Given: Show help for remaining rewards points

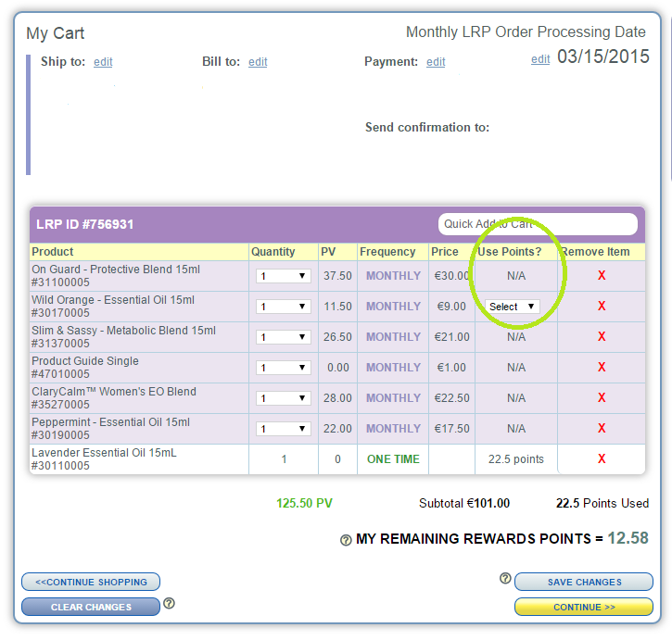Looking at the screenshot, I should coord(346,540).
